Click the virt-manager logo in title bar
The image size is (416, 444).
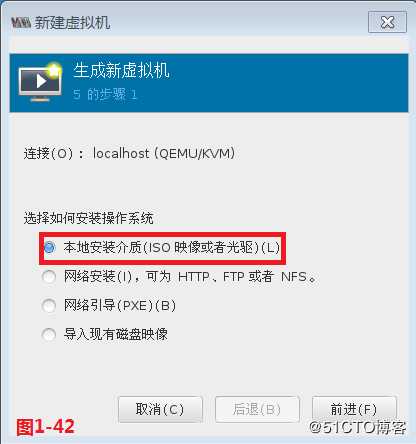(21, 23)
